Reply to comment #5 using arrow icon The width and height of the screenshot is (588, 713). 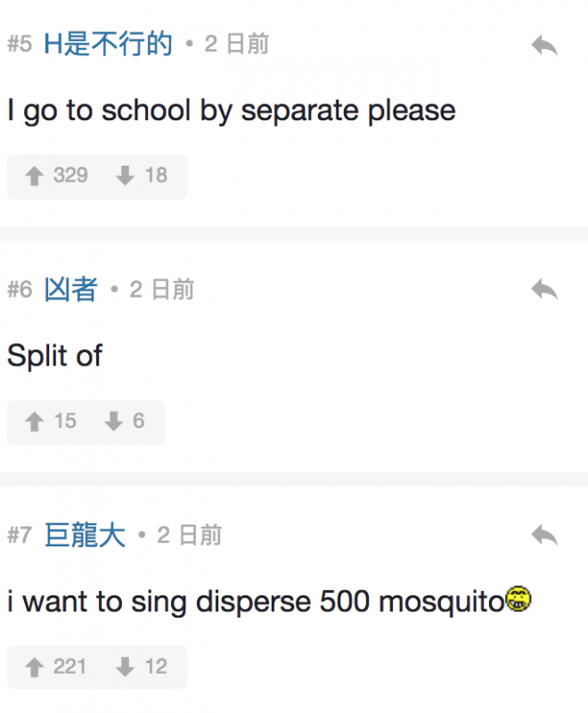pos(543,45)
